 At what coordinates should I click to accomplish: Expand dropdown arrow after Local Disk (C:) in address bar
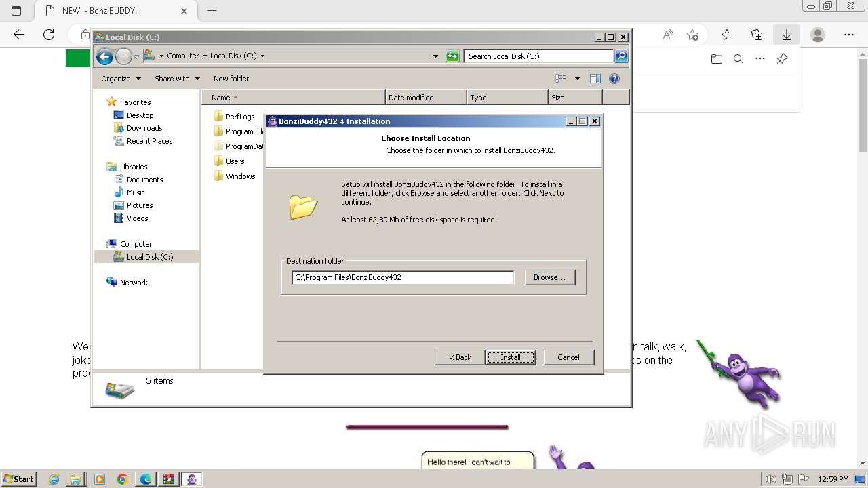coord(263,56)
